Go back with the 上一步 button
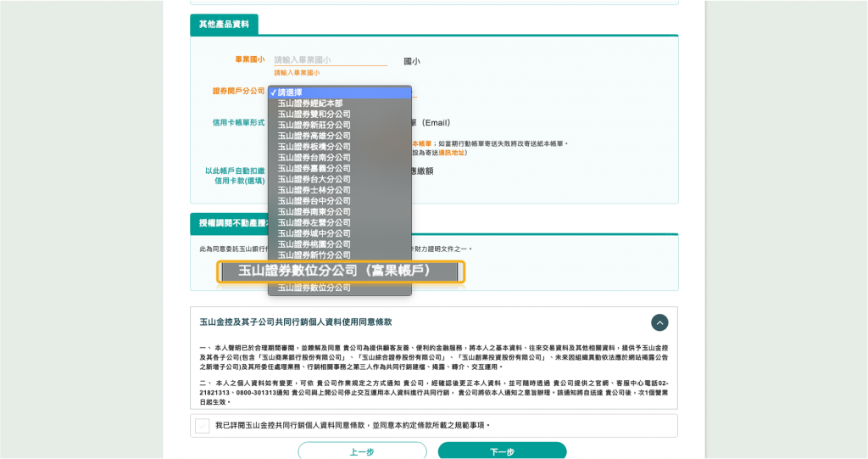 [x=362, y=451]
